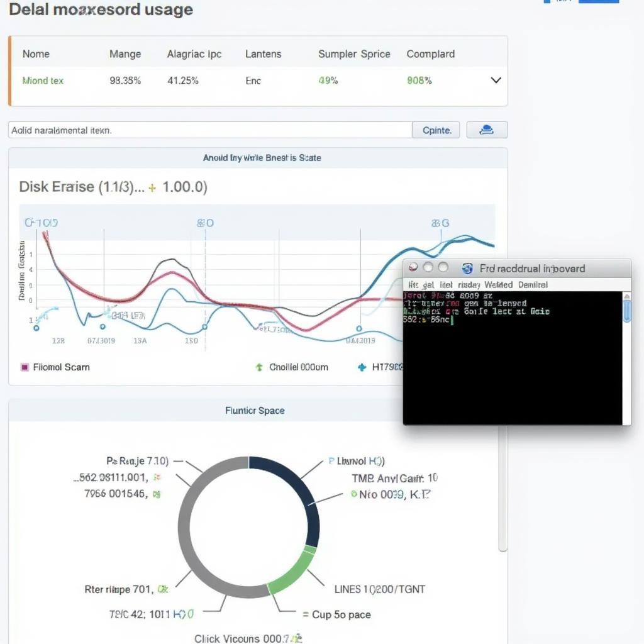The image size is (644, 644).
Task: Click the Sumpler Sprice column header
Action: click(x=354, y=54)
